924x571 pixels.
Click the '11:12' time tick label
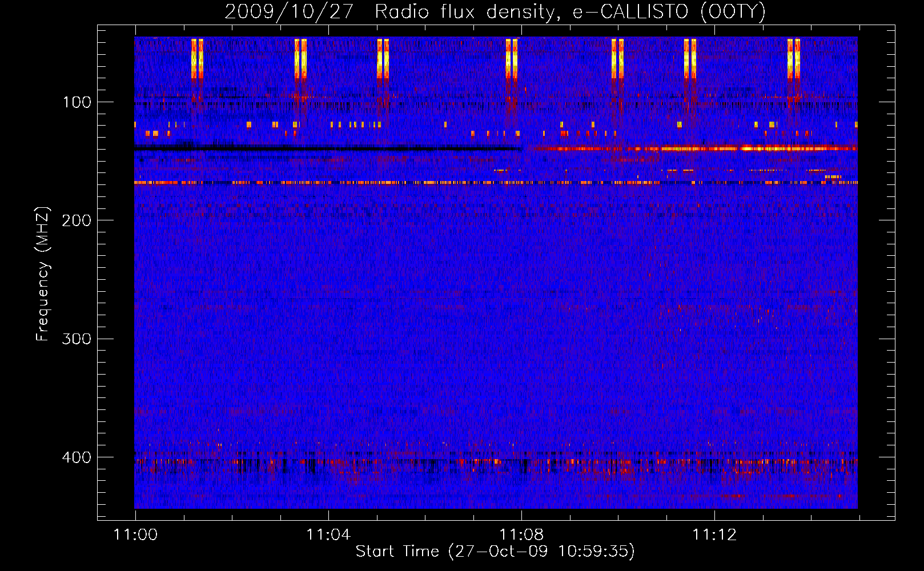tap(714, 535)
